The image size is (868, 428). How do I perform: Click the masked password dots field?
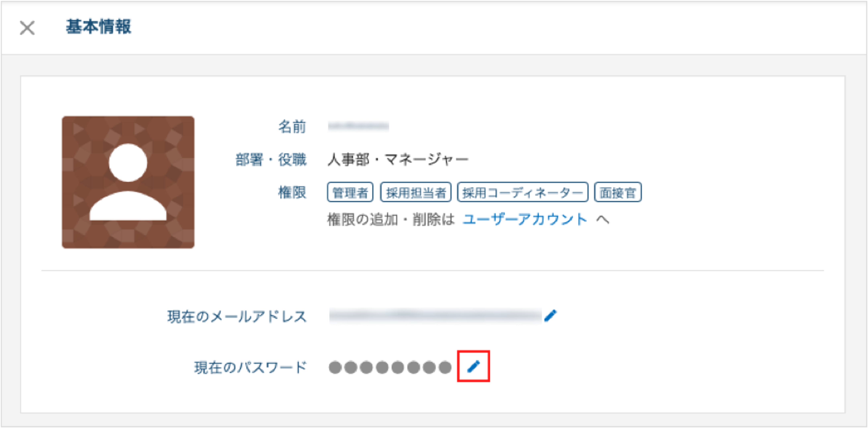click(390, 367)
